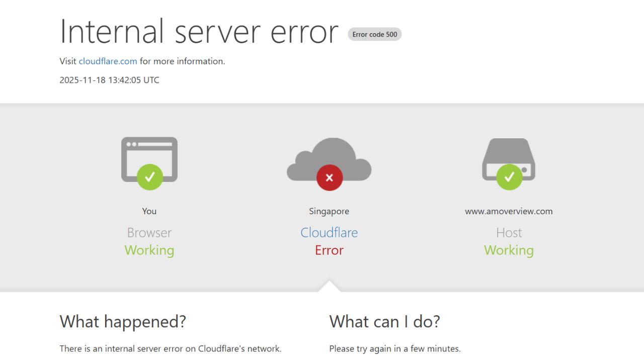Click the green checkmark on the host server
Viewport: 644px width, 362px height.
pos(508,176)
